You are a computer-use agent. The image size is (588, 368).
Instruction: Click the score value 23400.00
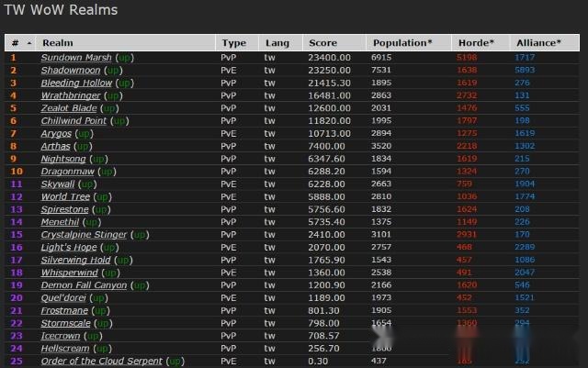pyautogui.click(x=329, y=57)
